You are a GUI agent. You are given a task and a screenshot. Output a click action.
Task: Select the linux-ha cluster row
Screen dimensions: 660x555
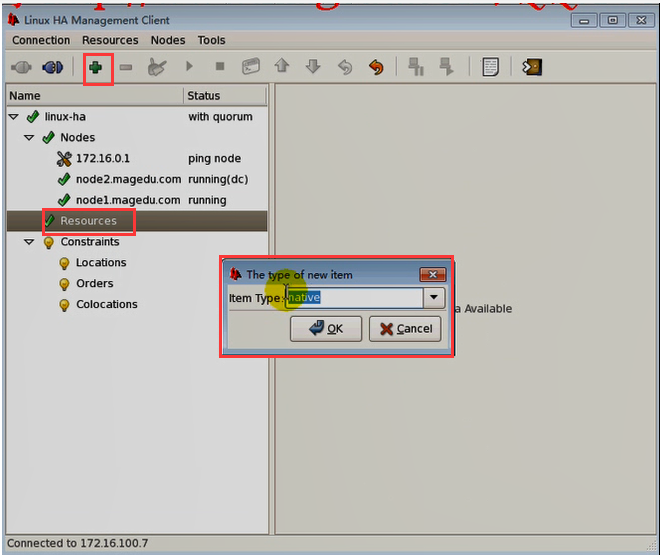(x=137, y=117)
